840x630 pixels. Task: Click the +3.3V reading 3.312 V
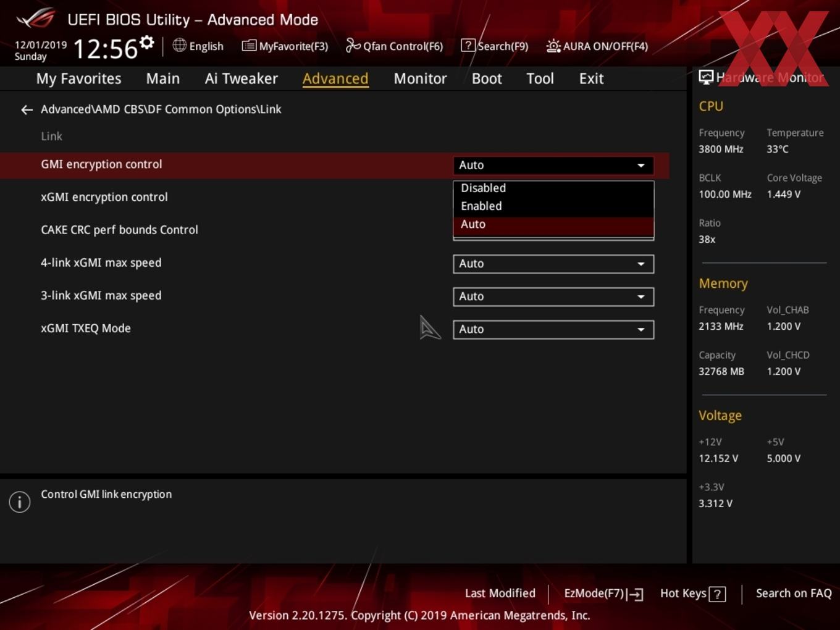coord(715,503)
